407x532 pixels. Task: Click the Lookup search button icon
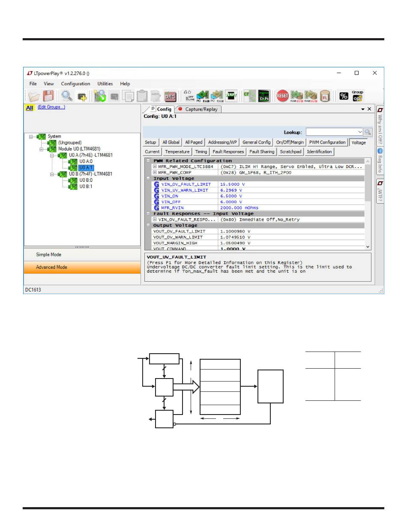coord(368,132)
